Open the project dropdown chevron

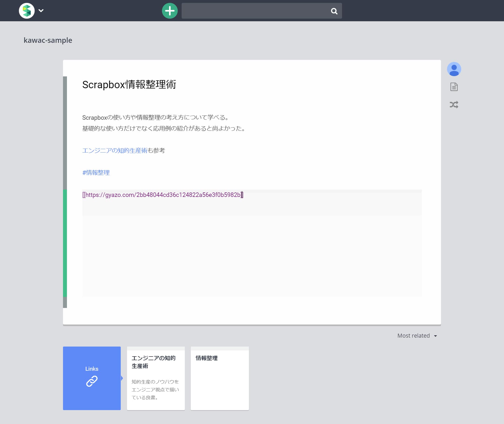(x=41, y=11)
